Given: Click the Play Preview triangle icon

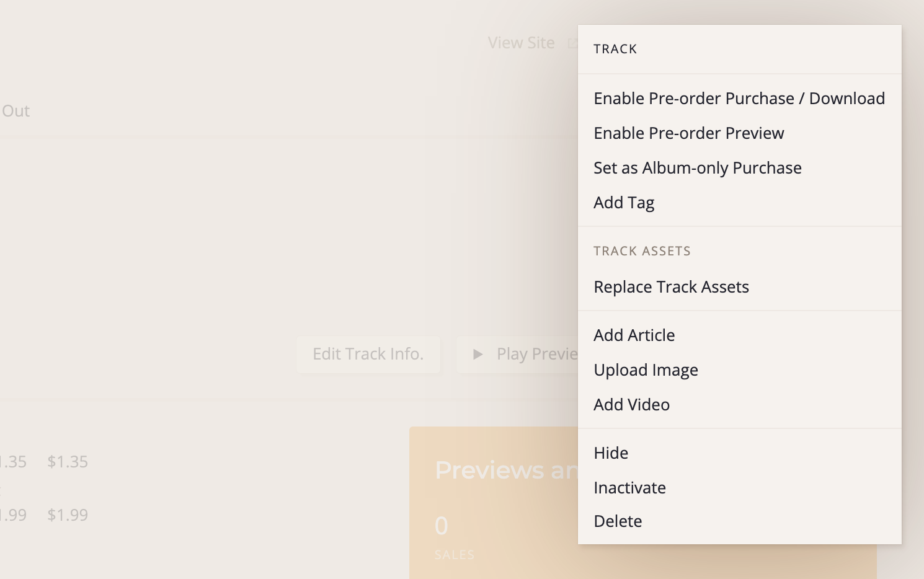Looking at the screenshot, I should (x=478, y=354).
